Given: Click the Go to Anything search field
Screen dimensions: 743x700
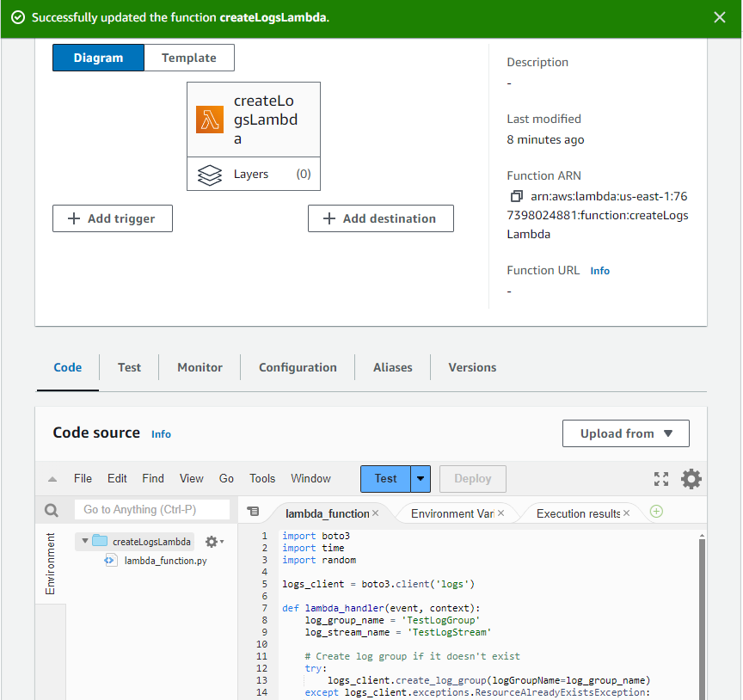Looking at the screenshot, I should coord(151,510).
